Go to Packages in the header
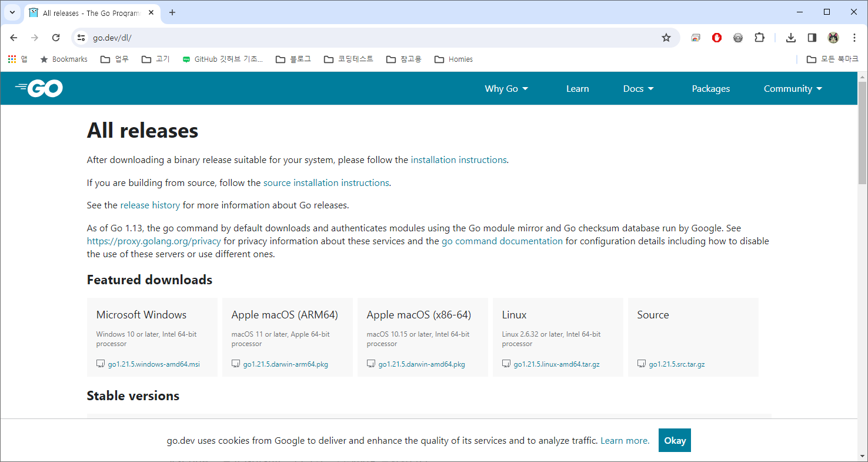Viewport: 868px width, 462px height. click(711, 88)
